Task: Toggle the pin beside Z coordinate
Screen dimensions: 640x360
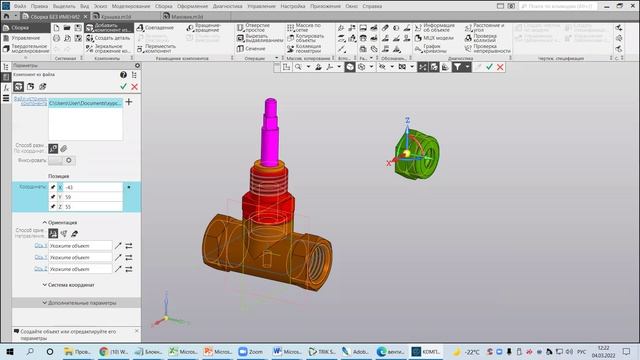Action: tap(53, 207)
